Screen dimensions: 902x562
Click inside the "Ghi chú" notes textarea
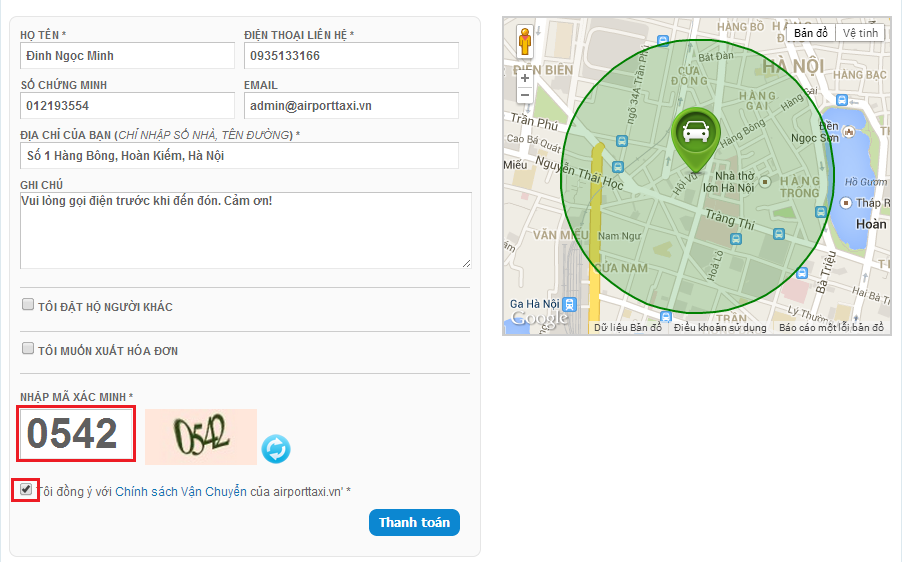pyautogui.click(x=245, y=230)
